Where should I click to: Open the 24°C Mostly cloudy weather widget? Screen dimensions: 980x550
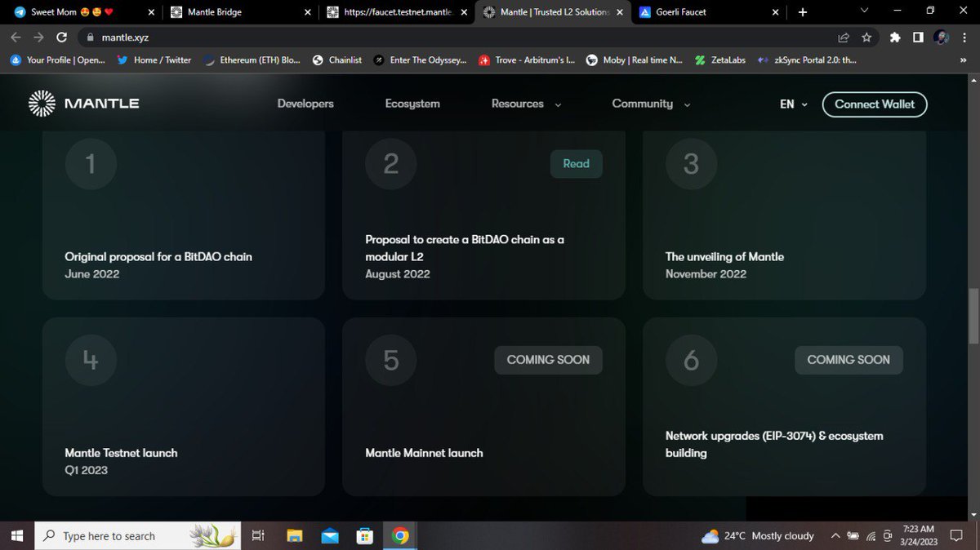(758, 536)
